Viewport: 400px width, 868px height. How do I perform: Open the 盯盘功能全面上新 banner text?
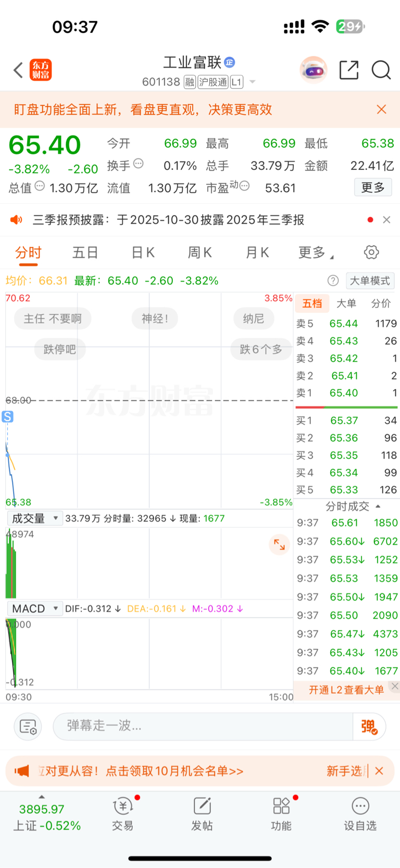pyautogui.click(x=143, y=109)
